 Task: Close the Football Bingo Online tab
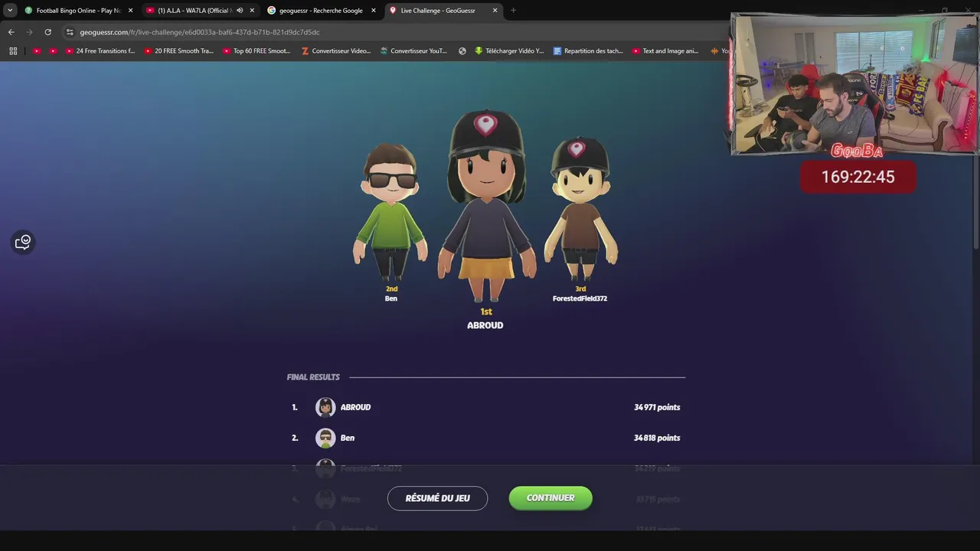pos(130,11)
